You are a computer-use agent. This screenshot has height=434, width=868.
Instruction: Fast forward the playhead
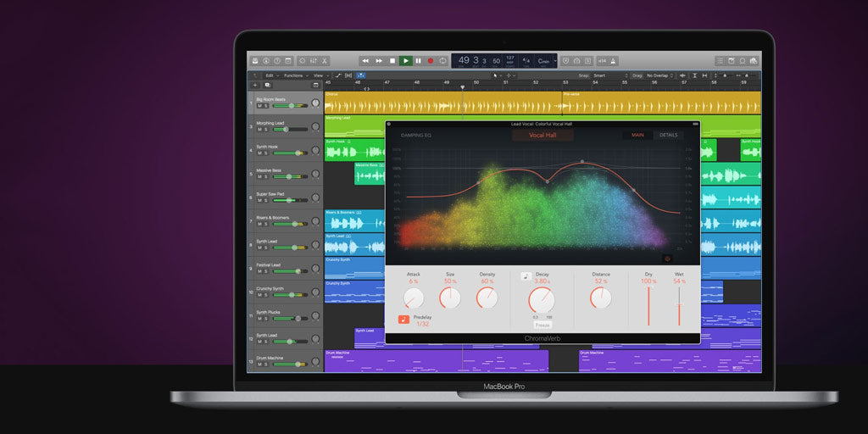click(x=379, y=61)
